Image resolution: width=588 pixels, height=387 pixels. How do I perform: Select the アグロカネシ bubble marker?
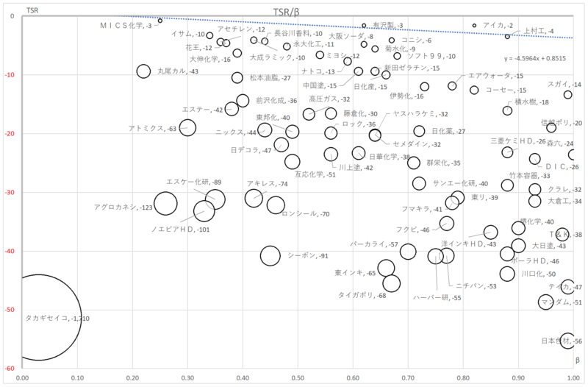(x=166, y=204)
